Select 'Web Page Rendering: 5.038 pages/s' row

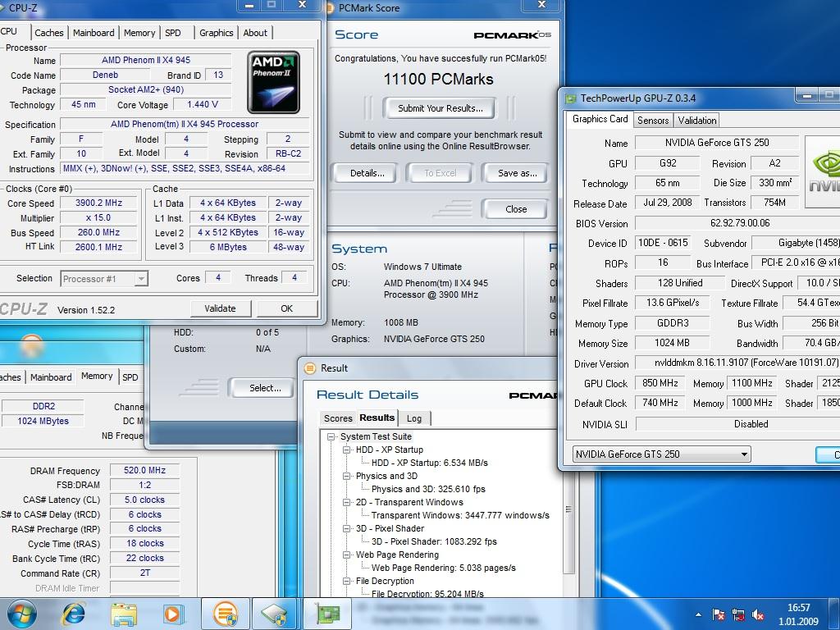pyautogui.click(x=444, y=568)
